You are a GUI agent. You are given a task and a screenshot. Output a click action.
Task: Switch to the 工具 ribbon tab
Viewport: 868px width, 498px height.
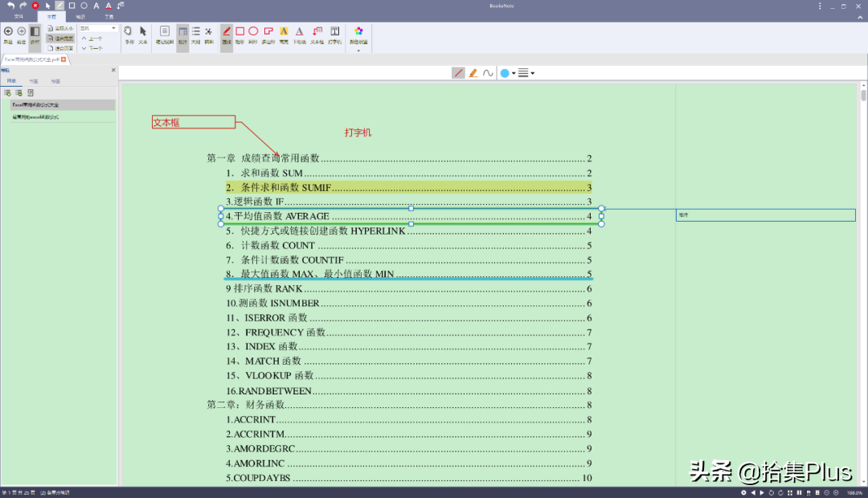(109, 17)
